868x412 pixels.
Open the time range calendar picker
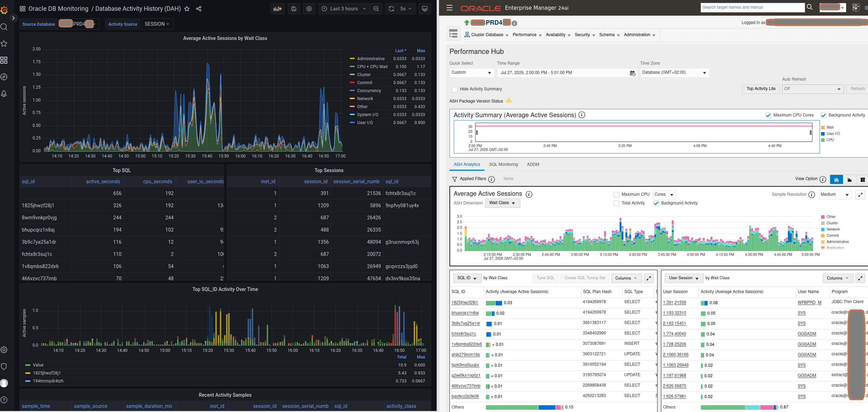coord(633,73)
